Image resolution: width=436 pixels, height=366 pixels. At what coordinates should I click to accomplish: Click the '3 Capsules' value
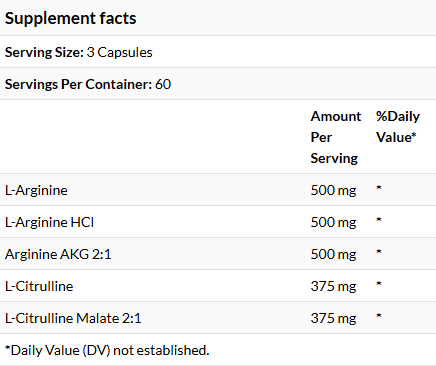[119, 52]
